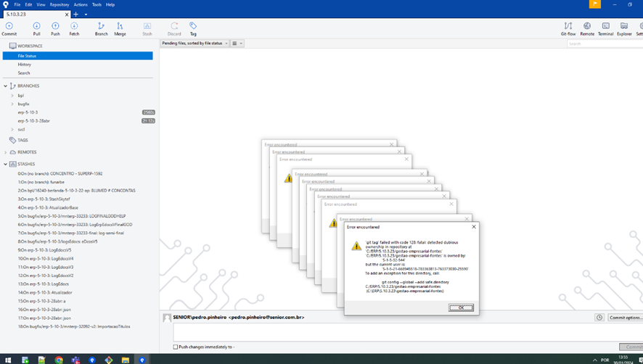Open the Actions menu

tap(81, 4)
